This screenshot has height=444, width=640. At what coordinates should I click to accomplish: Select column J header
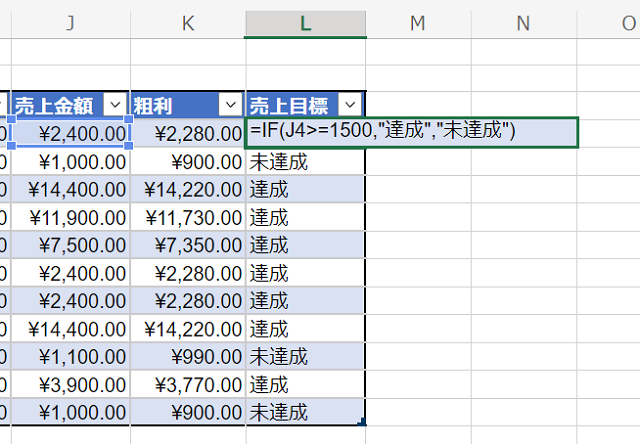[x=70, y=22]
